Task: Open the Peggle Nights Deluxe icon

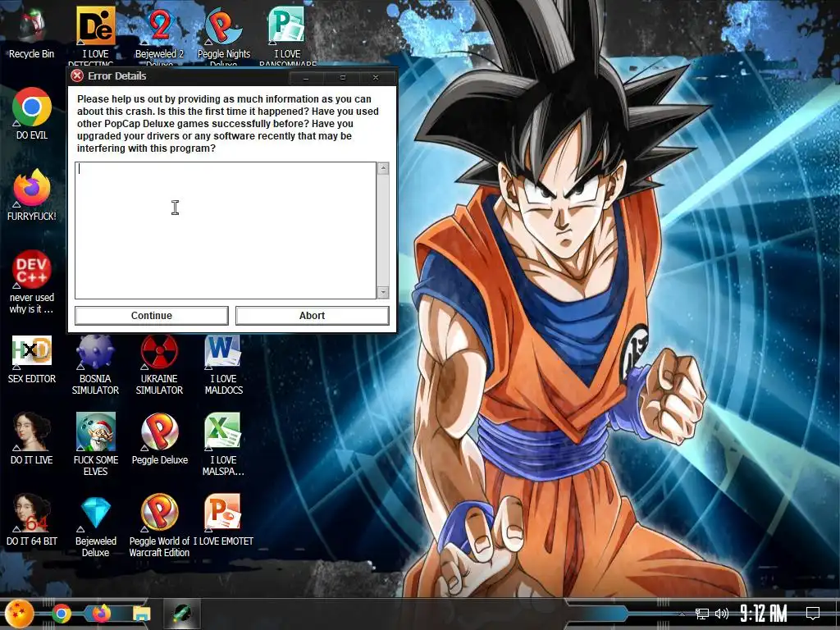Action: pyautogui.click(x=223, y=25)
